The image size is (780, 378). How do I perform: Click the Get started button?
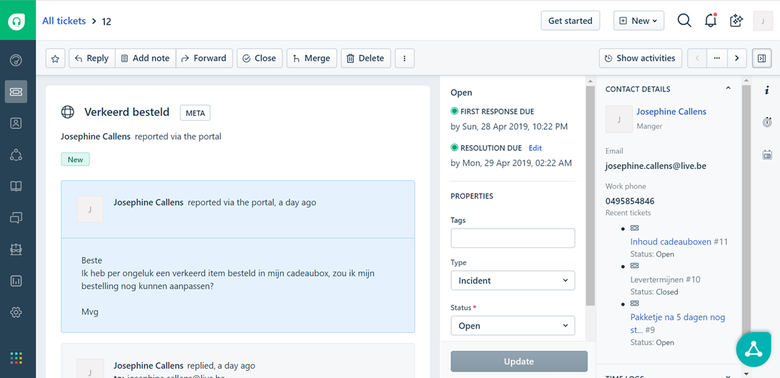point(570,21)
